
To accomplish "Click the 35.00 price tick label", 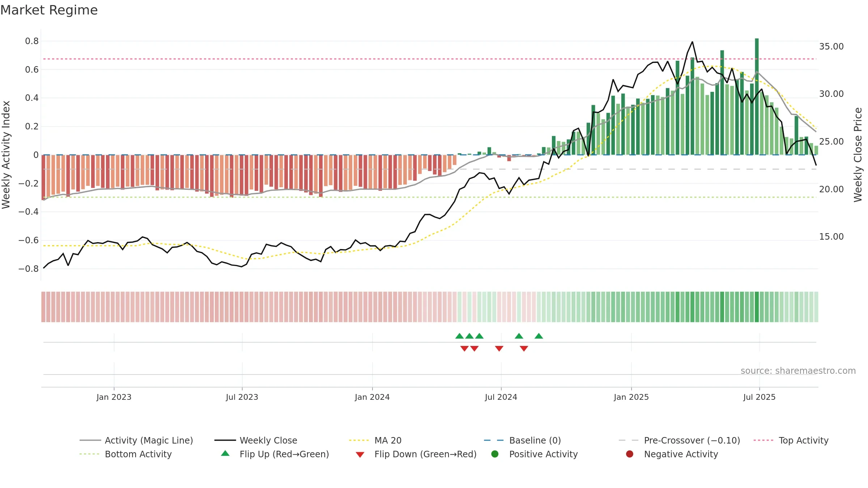I will pos(831,47).
